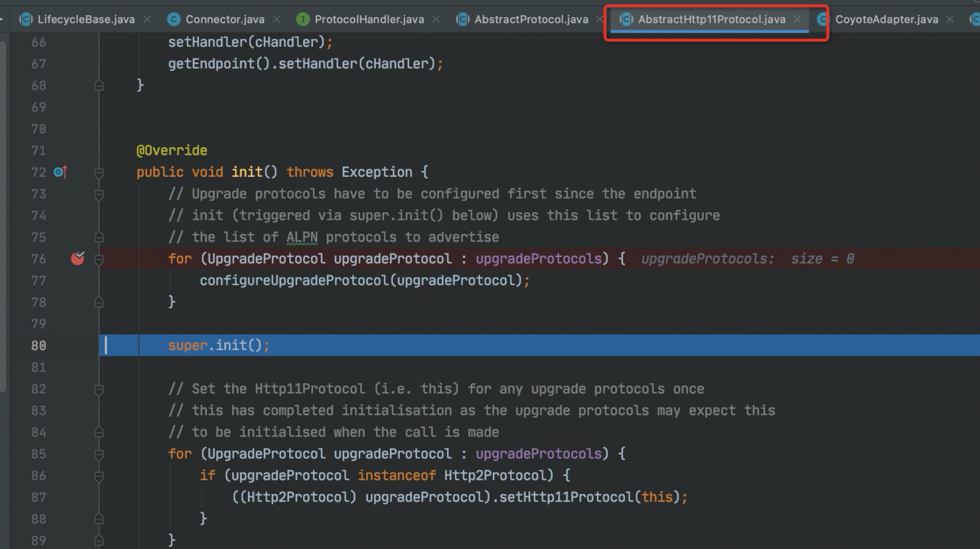Screen dimensions: 980x549
Task: Close the LifecycleBase.java tab
Action: coord(147,19)
